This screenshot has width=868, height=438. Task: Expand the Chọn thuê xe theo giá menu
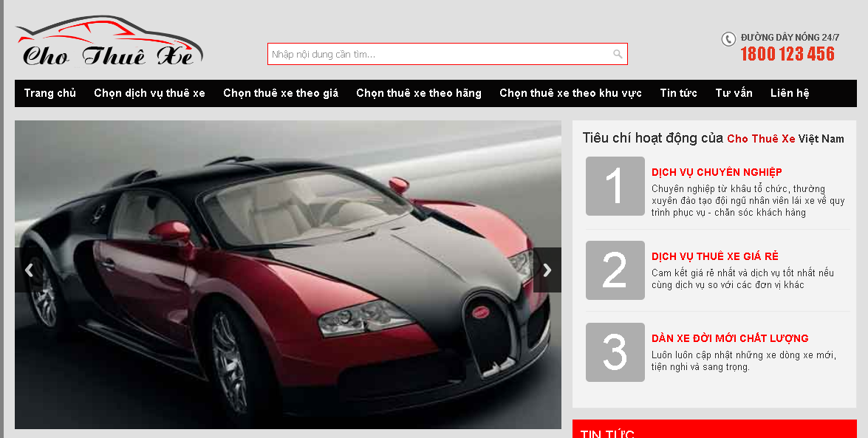(x=281, y=93)
